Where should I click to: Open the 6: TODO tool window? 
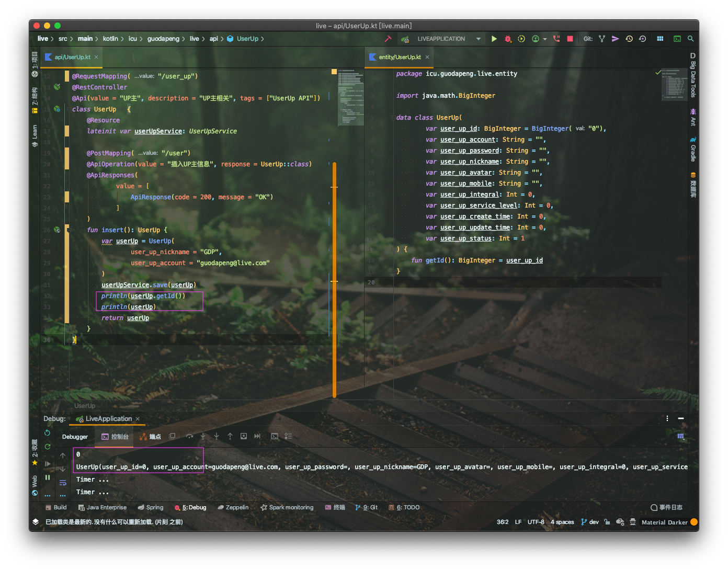tap(404, 507)
